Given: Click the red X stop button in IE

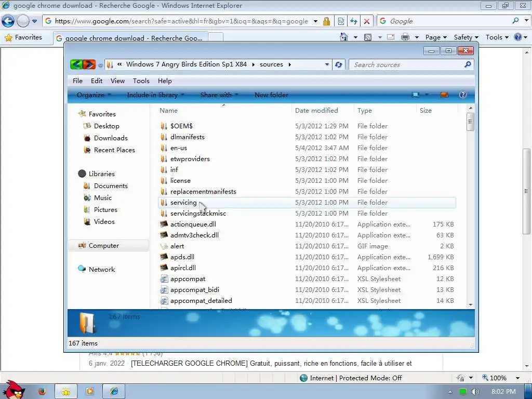Looking at the screenshot, I should (367, 21).
